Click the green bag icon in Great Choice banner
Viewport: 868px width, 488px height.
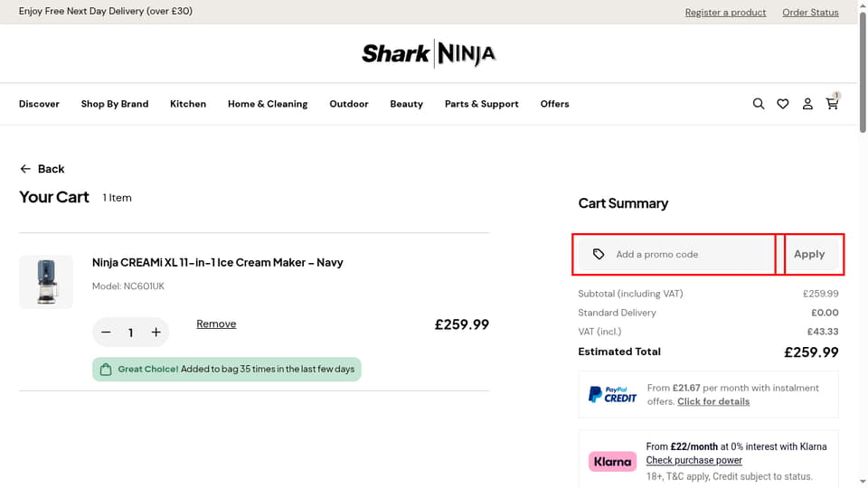point(106,369)
